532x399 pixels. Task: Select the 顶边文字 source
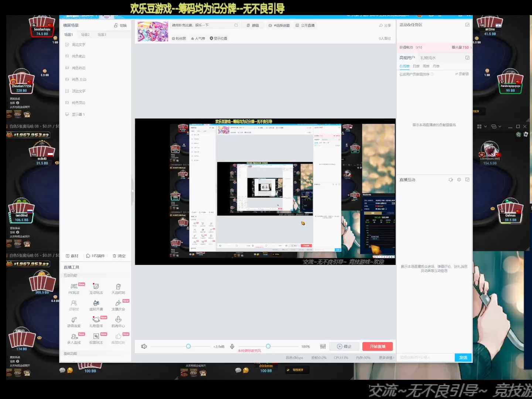(78, 91)
